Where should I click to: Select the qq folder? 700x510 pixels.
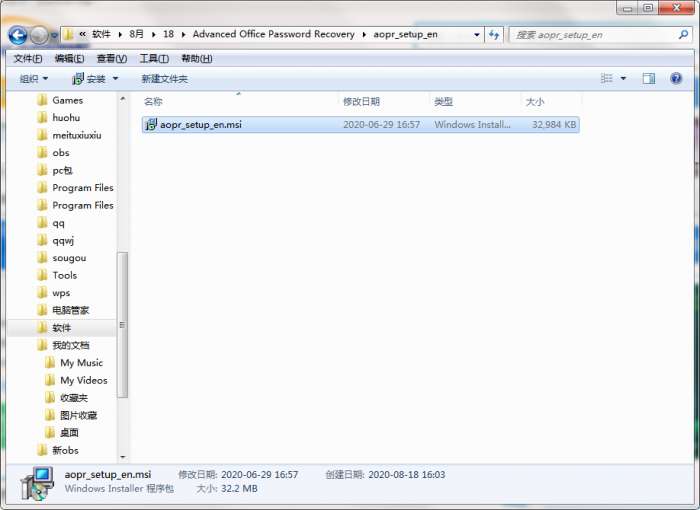coord(58,223)
